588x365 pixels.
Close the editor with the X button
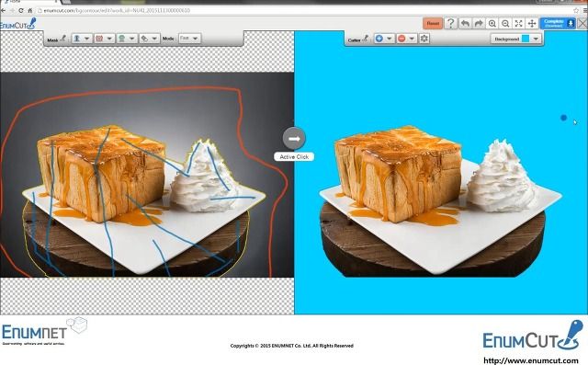pos(582,23)
